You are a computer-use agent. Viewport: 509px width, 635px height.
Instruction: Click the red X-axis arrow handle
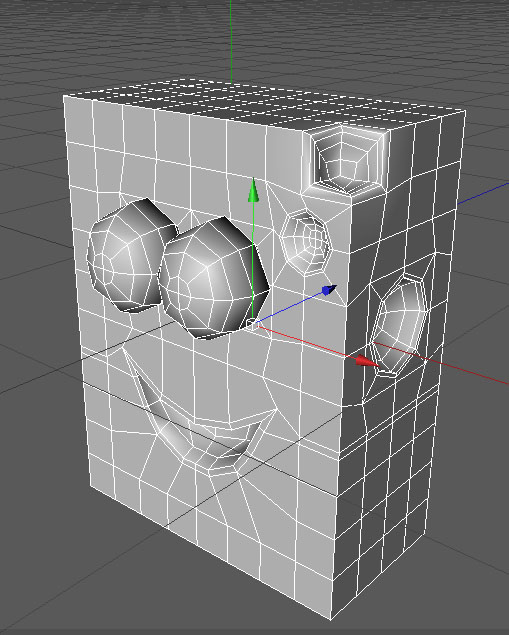click(x=368, y=361)
